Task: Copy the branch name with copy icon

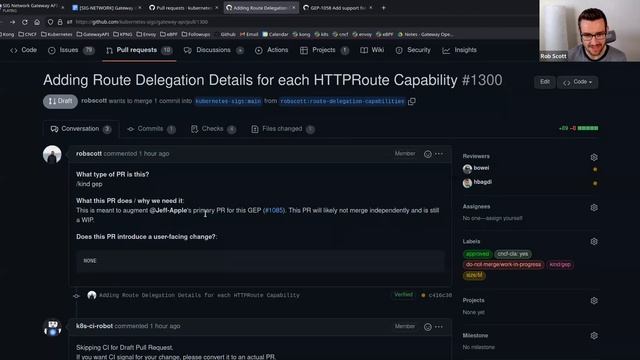Action: (x=412, y=101)
